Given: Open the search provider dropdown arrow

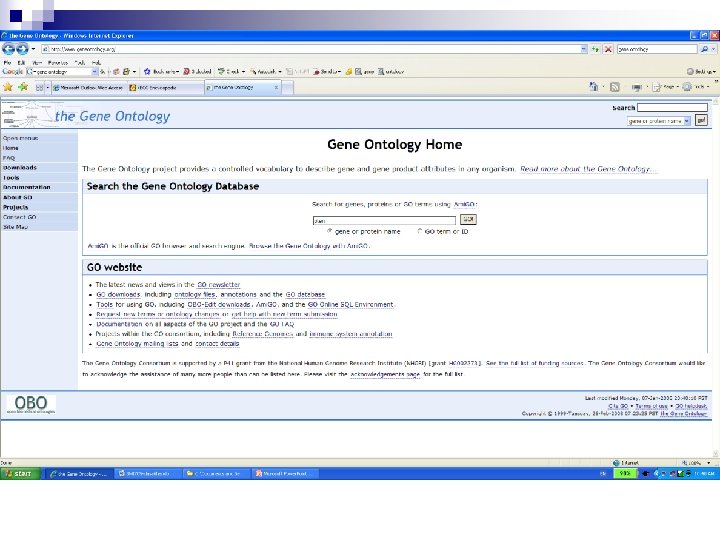Looking at the screenshot, I should (713, 49).
